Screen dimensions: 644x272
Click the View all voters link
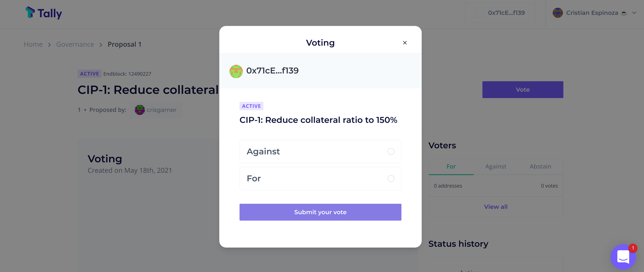(496, 207)
